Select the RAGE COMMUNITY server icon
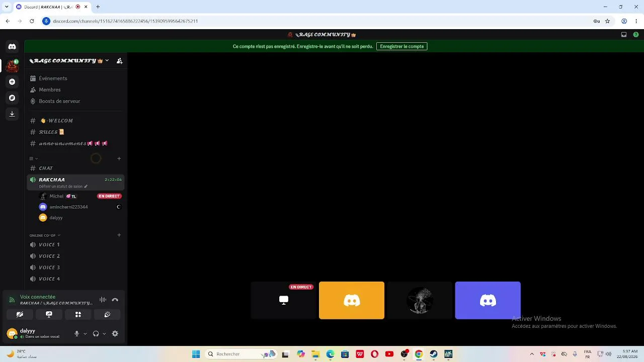 pos(12,65)
